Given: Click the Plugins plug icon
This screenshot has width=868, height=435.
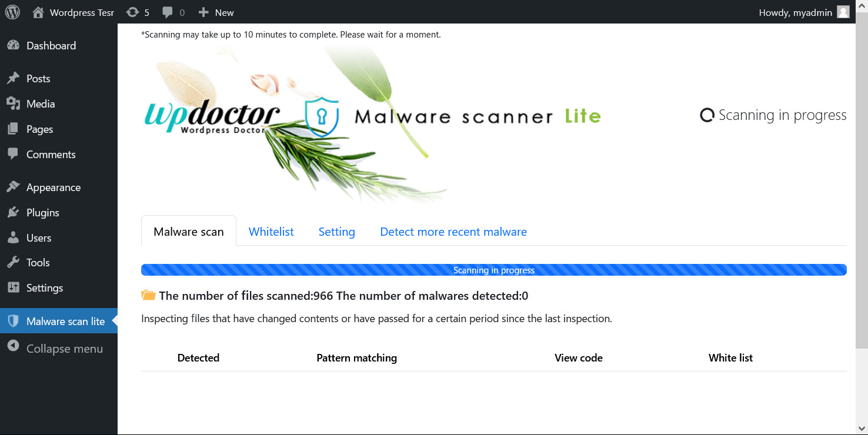Looking at the screenshot, I should click(13, 212).
